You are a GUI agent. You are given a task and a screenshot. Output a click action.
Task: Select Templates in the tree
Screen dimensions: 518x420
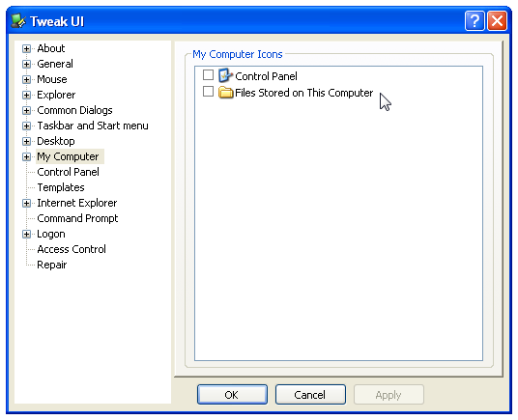point(61,187)
